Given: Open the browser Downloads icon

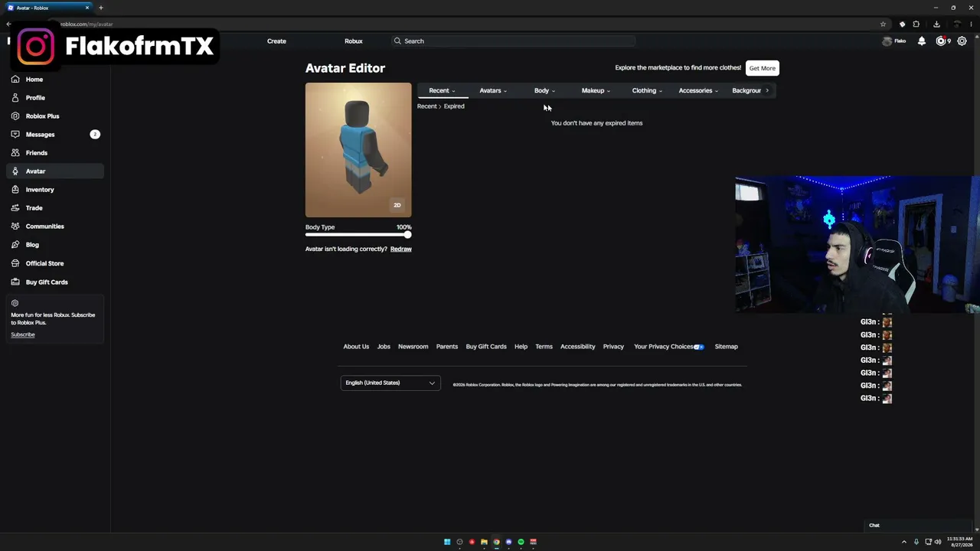Looking at the screenshot, I should pos(936,24).
